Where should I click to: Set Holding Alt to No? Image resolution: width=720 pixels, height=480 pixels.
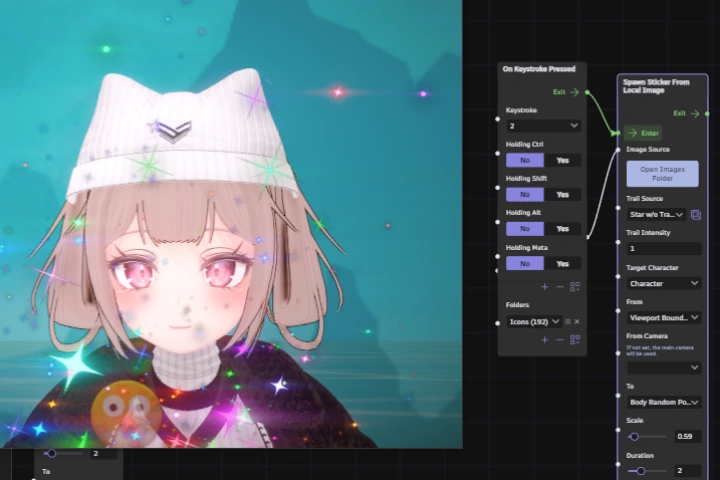(x=524, y=228)
